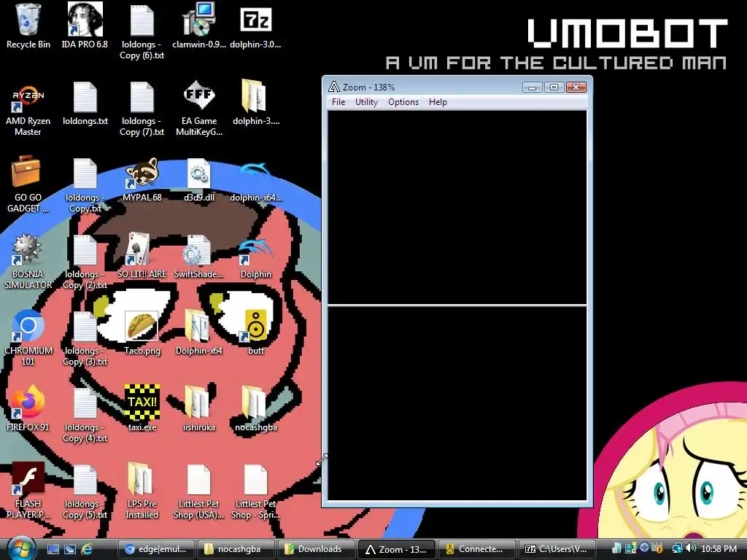The image size is (747, 560).
Task: Select loldongs - Copy (7).txt file
Action: [x=142, y=109]
